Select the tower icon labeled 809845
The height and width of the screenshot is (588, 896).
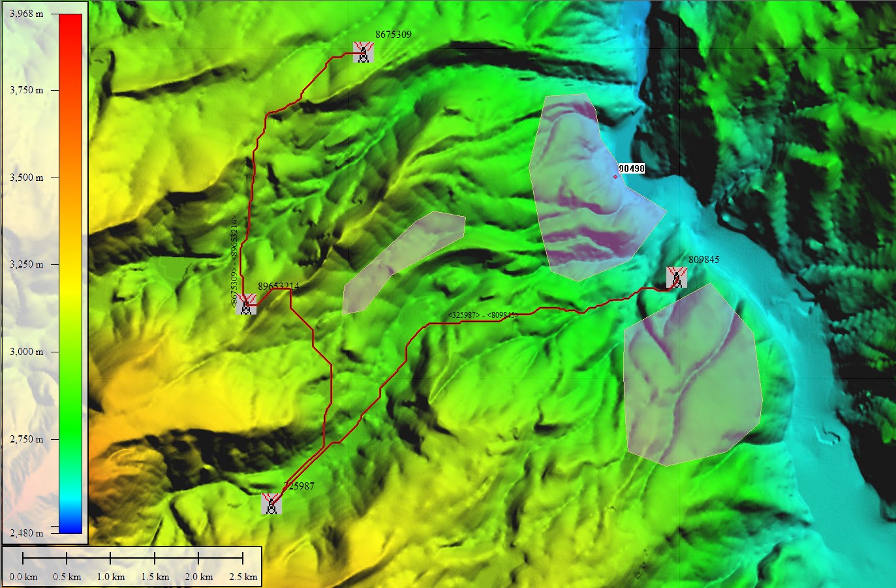(677, 277)
